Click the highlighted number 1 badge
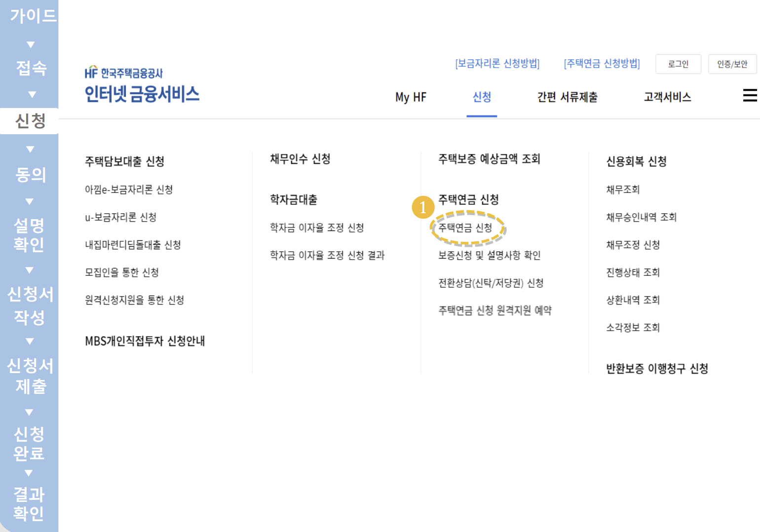760x532 pixels. [x=423, y=208]
